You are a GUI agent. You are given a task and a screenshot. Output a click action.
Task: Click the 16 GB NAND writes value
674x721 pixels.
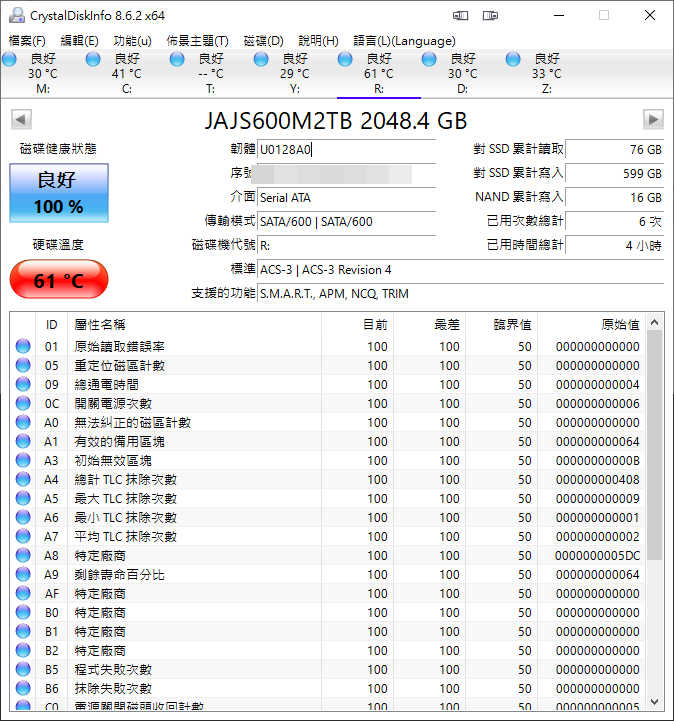pos(615,198)
